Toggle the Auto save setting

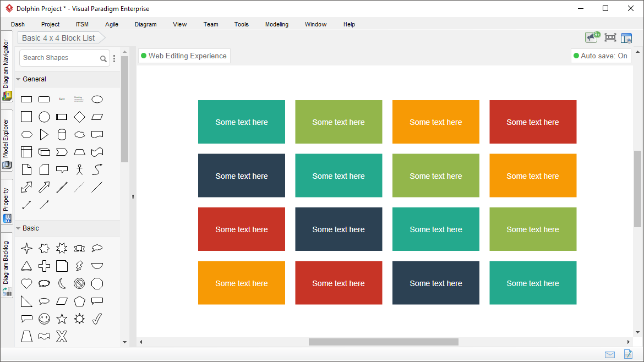601,56
